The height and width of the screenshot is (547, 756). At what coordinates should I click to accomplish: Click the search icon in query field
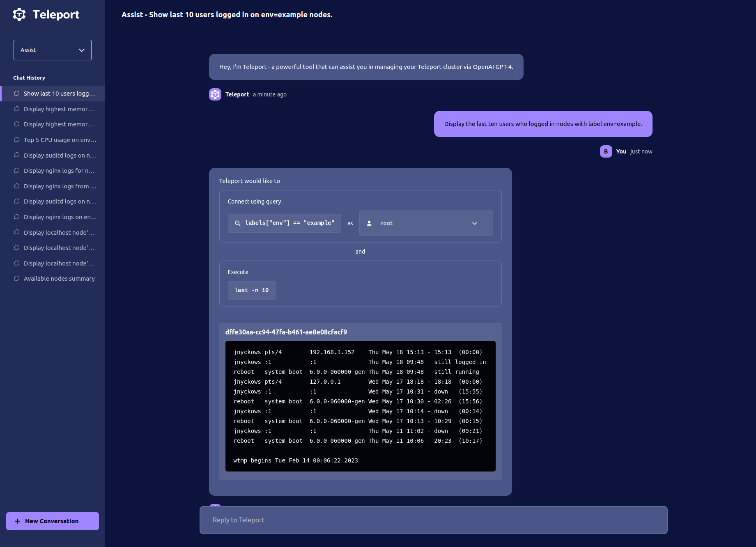coord(237,223)
